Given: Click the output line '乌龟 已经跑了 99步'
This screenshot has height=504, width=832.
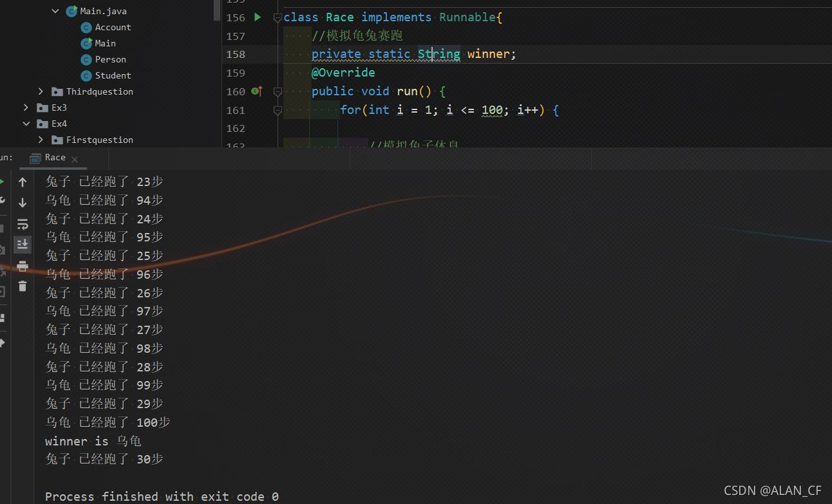Looking at the screenshot, I should [x=104, y=385].
